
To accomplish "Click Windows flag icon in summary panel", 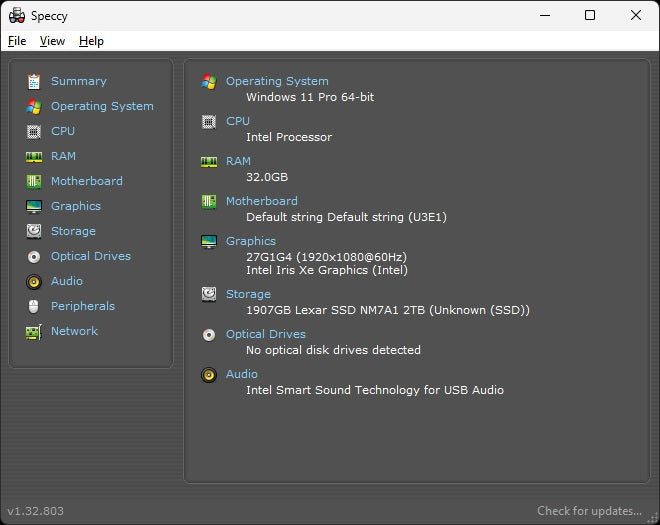I will (x=209, y=82).
